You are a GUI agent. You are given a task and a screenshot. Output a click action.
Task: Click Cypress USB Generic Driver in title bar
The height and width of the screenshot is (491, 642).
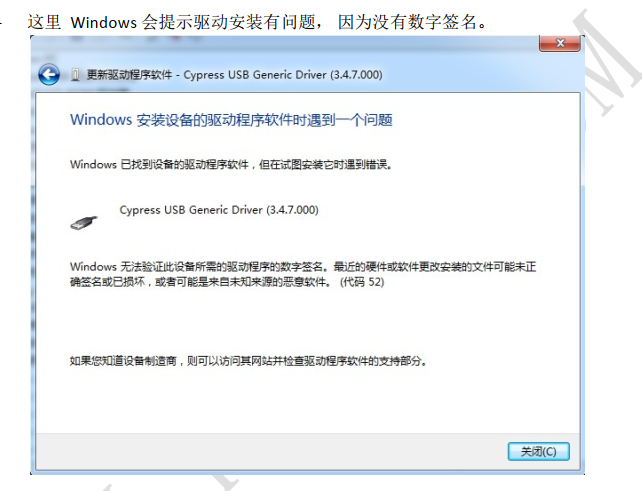pos(255,75)
